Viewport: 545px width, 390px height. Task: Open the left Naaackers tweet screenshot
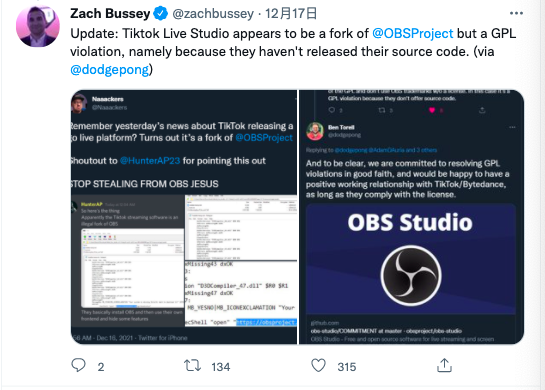184,217
